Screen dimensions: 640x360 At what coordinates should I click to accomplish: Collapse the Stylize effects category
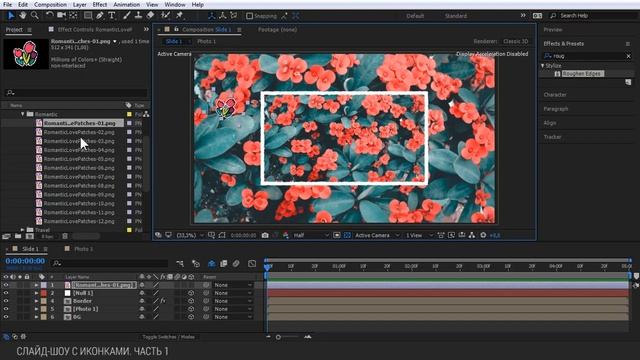pos(543,65)
